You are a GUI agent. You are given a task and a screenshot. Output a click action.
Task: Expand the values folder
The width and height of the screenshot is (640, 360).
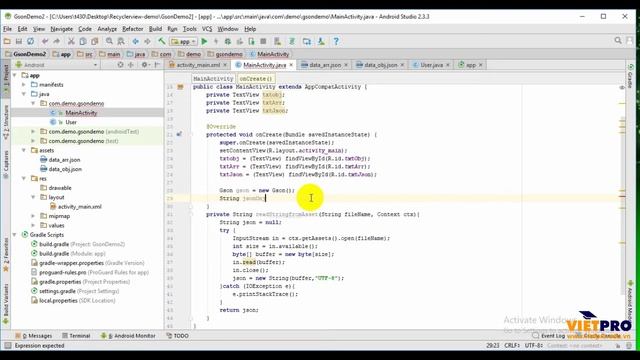pyautogui.click(x=33, y=226)
